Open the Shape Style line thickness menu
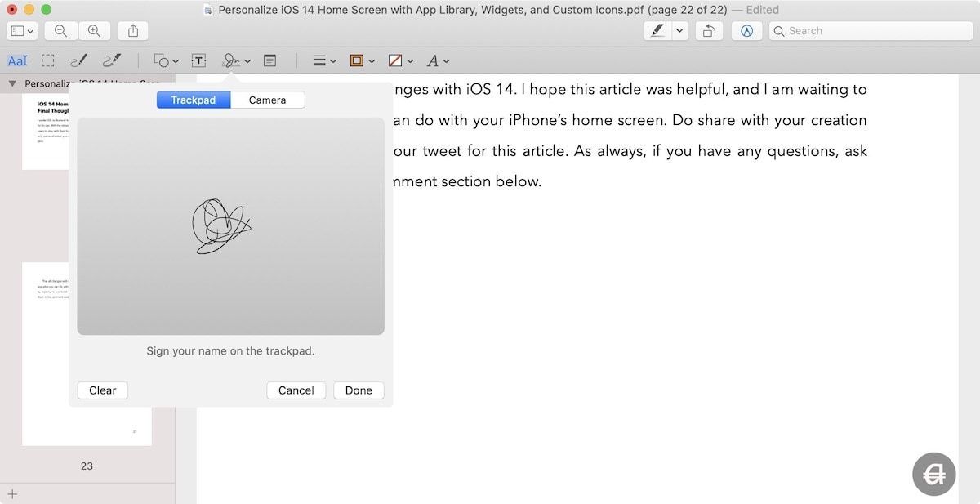 (324, 60)
